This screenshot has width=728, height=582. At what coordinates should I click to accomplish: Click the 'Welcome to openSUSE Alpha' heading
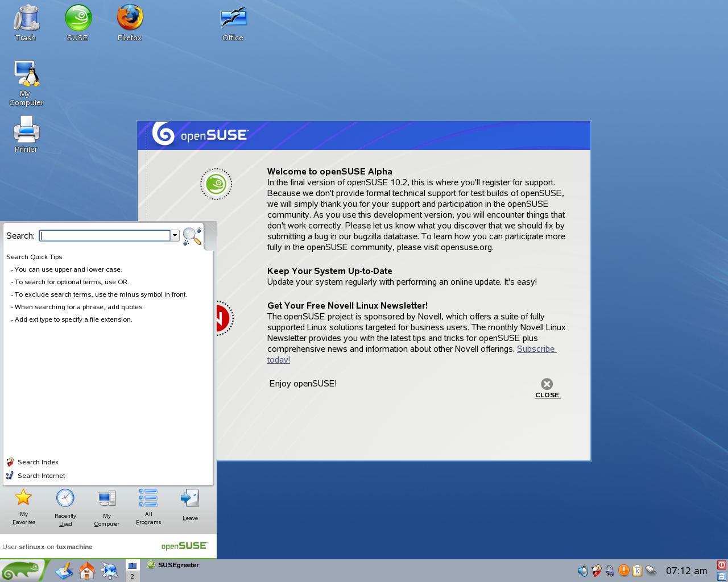pos(330,172)
